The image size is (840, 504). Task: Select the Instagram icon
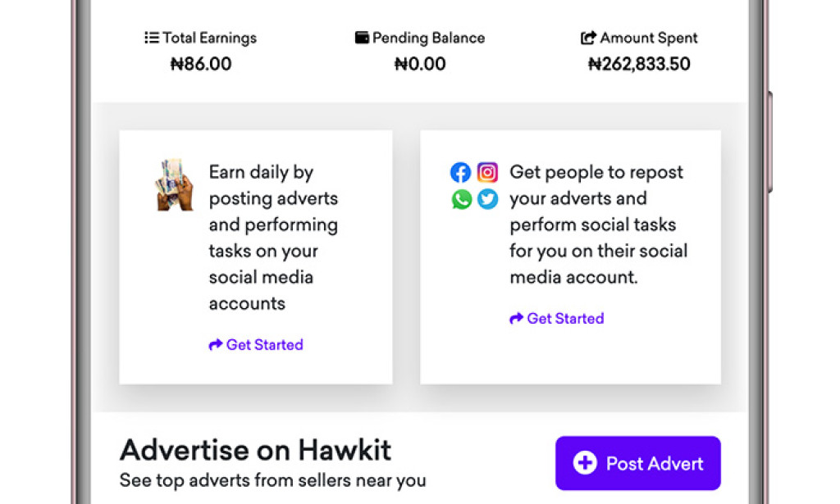point(487,172)
